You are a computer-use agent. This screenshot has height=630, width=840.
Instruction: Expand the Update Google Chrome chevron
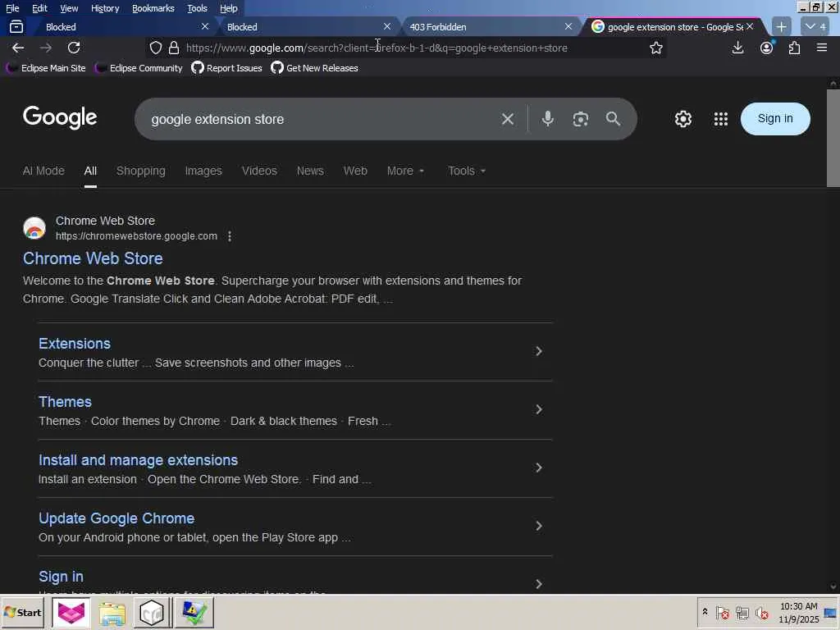[x=539, y=526]
